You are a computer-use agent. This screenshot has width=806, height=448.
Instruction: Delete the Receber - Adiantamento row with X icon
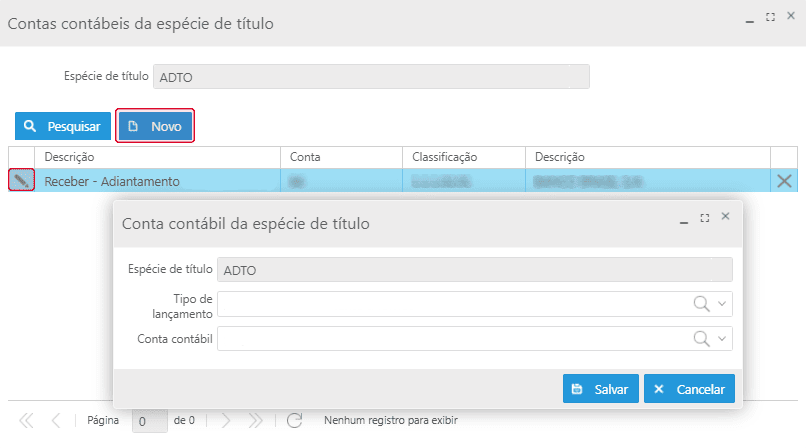click(x=785, y=181)
